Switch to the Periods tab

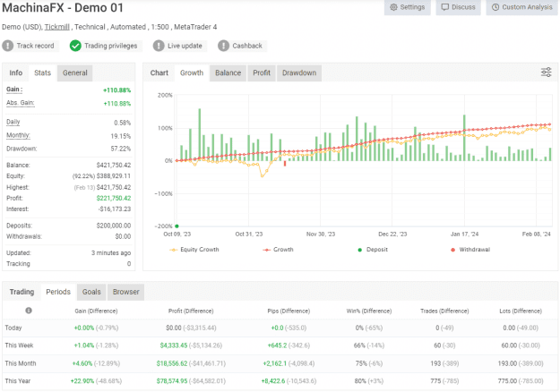(x=58, y=292)
